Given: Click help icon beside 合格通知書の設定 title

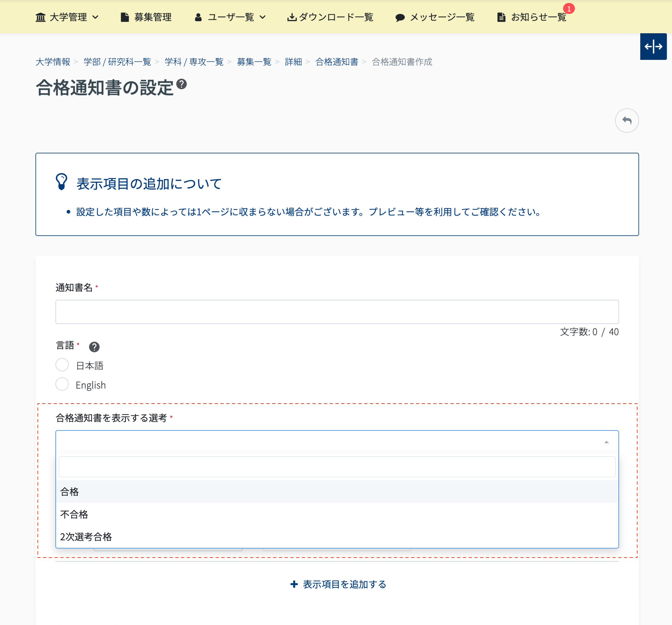Looking at the screenshot, I should 182,84.
